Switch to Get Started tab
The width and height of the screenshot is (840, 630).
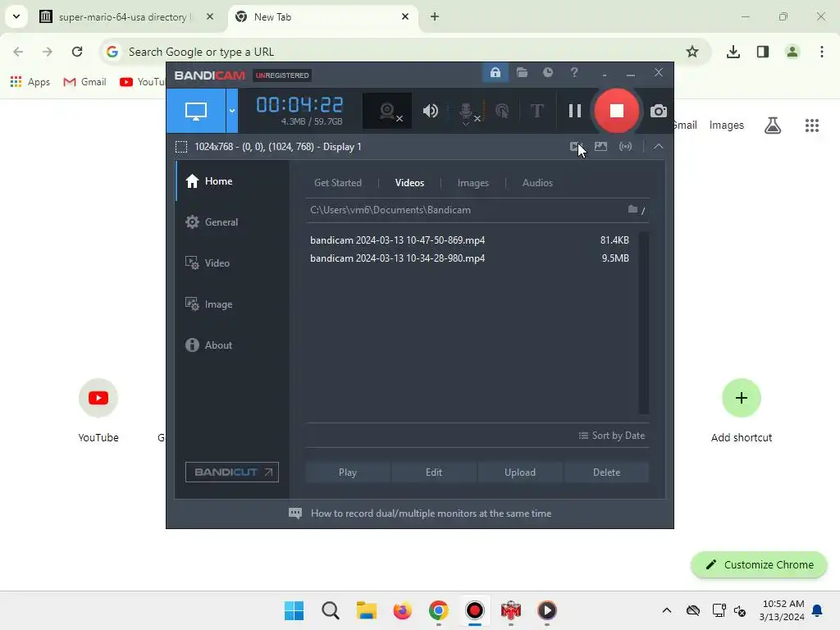pyautogui.click(x=337, y=183)
